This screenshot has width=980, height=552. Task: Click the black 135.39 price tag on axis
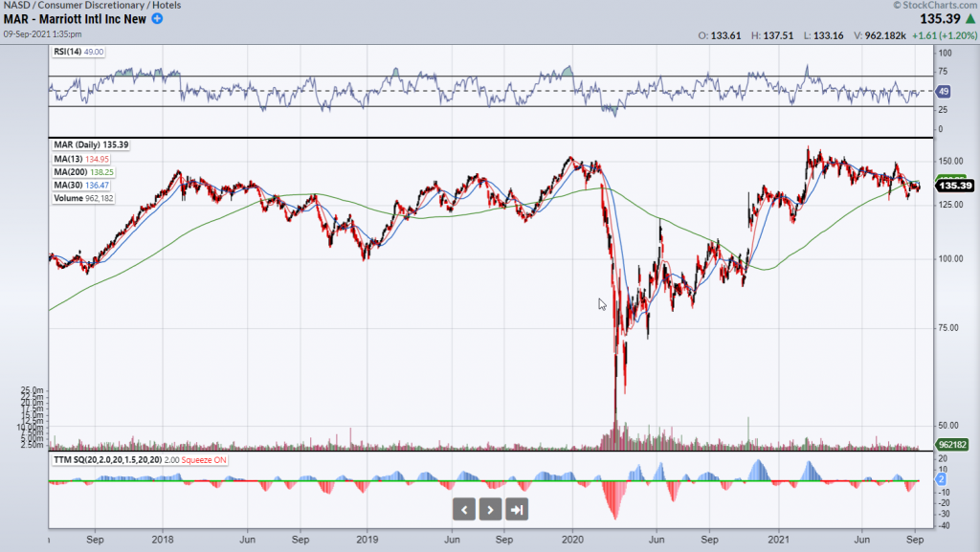(x=955, y=186)
